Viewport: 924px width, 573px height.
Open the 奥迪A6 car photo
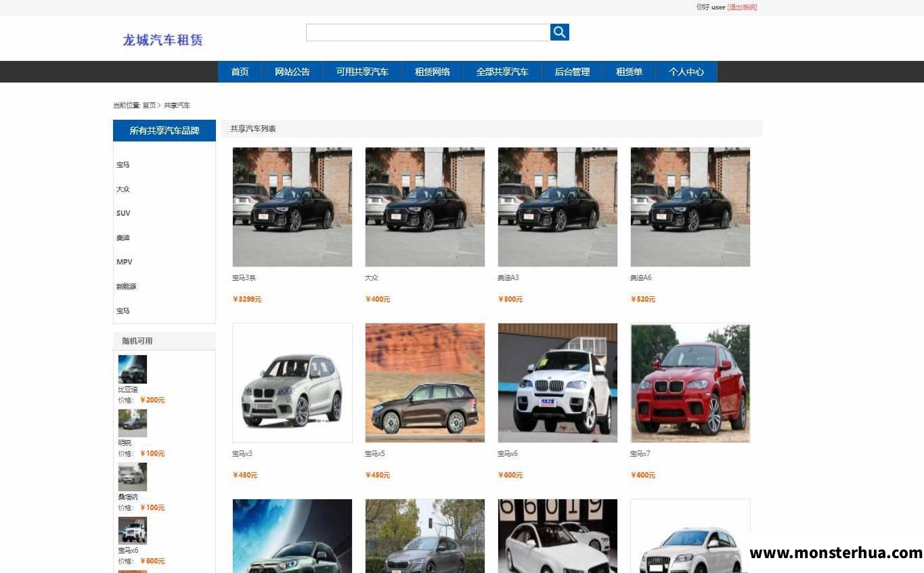(690, 207)
